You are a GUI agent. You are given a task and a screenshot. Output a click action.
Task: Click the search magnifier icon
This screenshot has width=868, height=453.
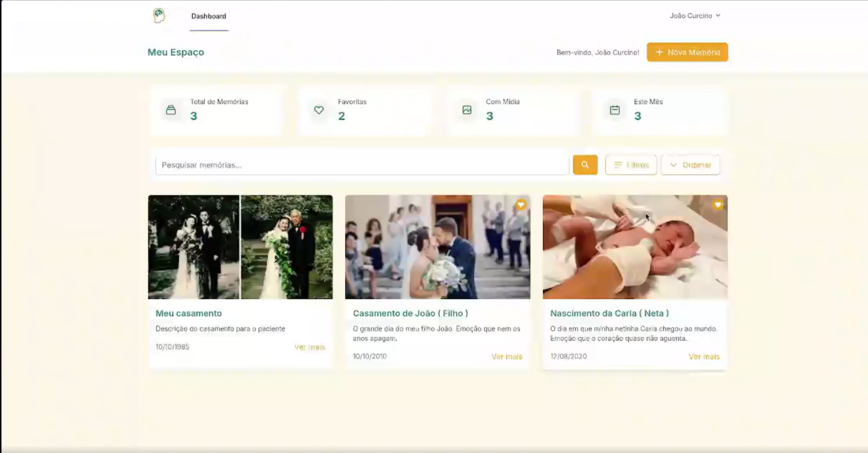click(x=585, y=165)
